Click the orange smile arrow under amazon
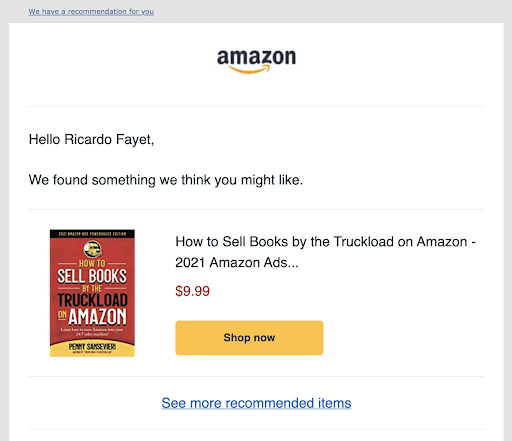This screenshot has height=441, width=512. [x=249, y=69]
